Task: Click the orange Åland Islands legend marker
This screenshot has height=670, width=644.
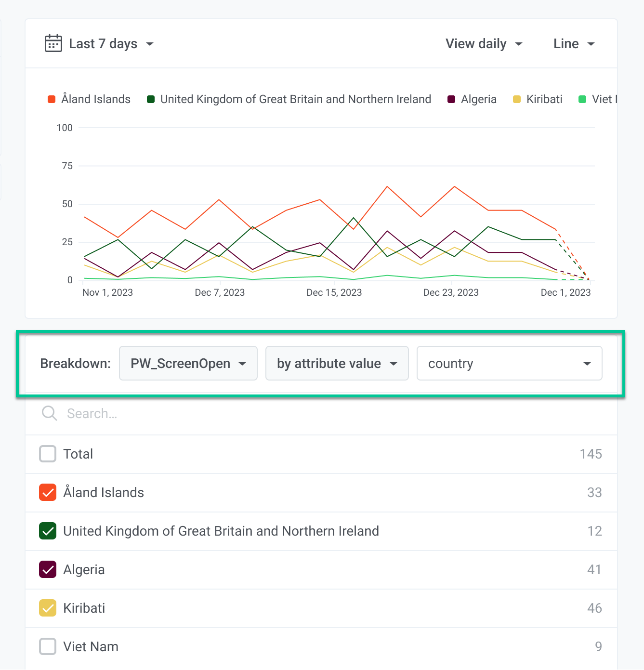Action: [52, 99]
